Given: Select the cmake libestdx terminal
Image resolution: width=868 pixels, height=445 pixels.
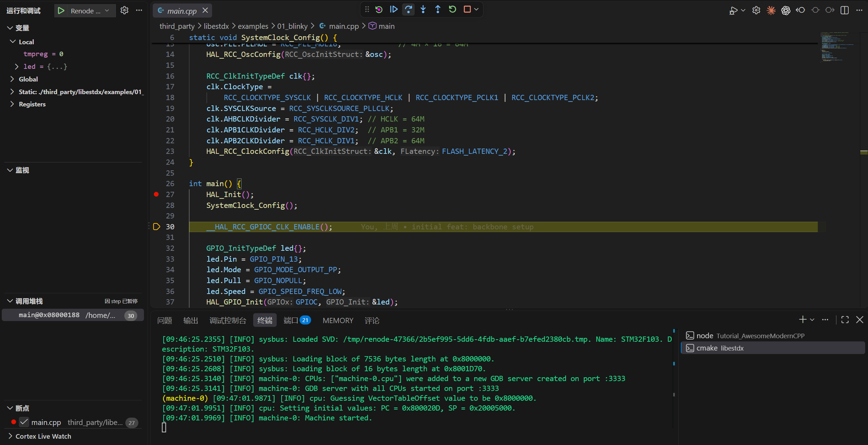Looking at the screenshot, I should click(x=772, y=348).
